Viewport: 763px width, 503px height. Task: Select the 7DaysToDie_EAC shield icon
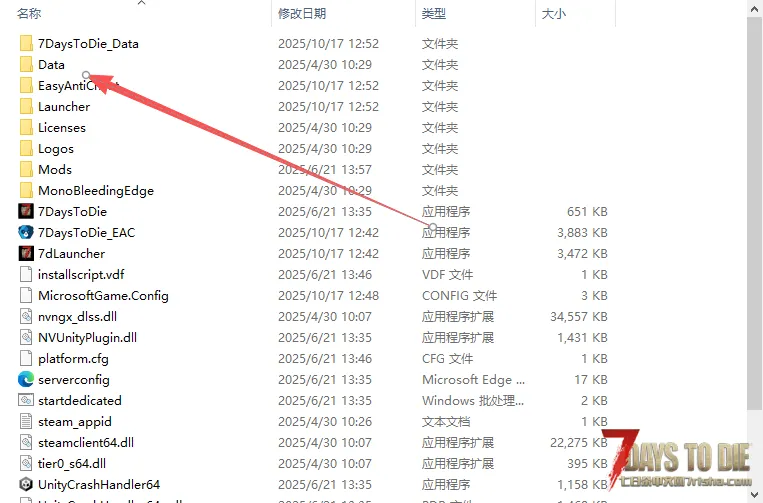[26, 232]
